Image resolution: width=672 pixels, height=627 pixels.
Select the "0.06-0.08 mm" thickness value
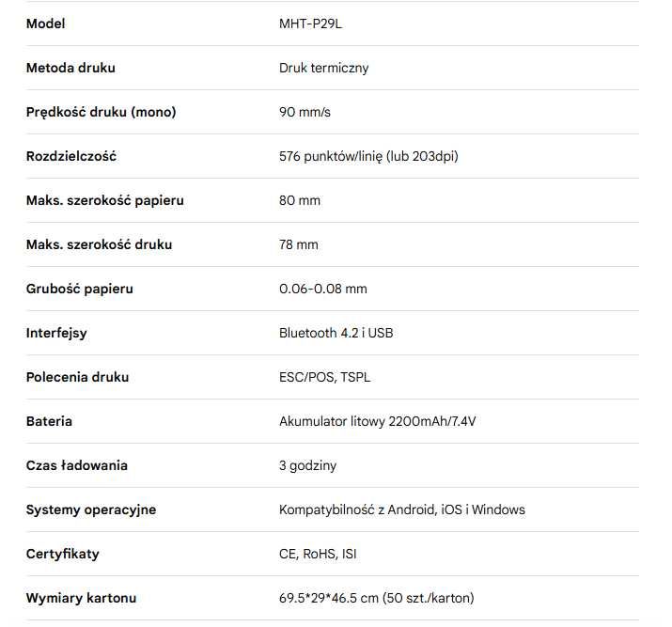coord(322,289)
